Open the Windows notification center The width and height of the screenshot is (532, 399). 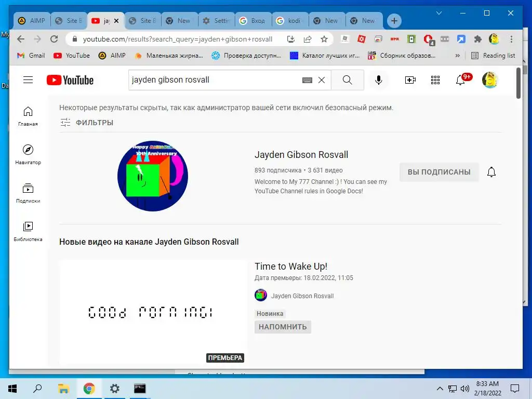coord(515,389)
